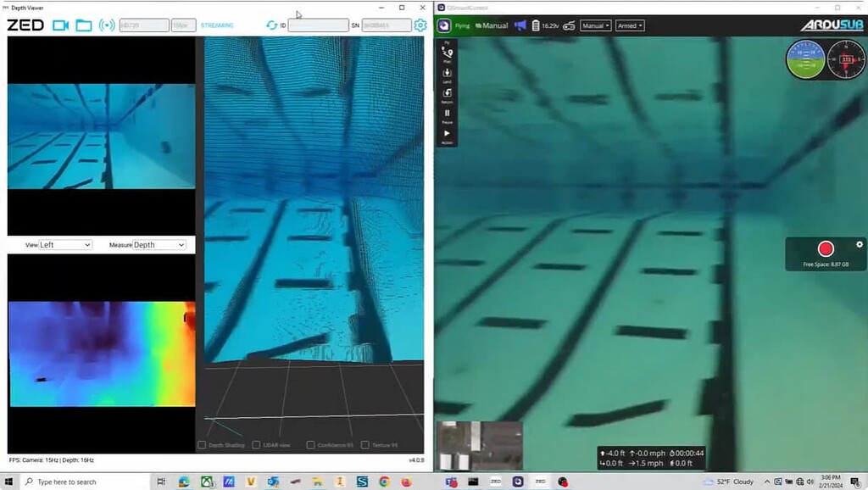Switch to the Fly view in QGroundControl
This screenshot has width=868, height=490.
(448, 41)
